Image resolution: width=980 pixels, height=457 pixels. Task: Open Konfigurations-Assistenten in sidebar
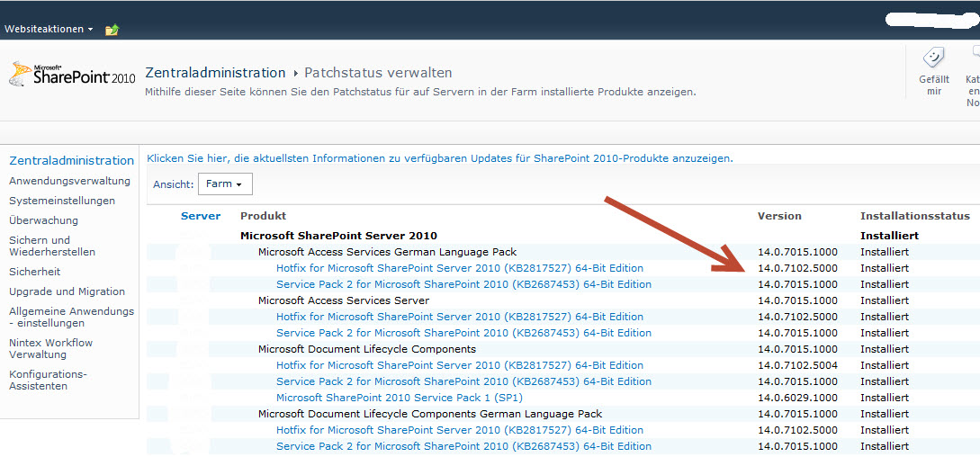pyautogui.click(x=48, y=381)
